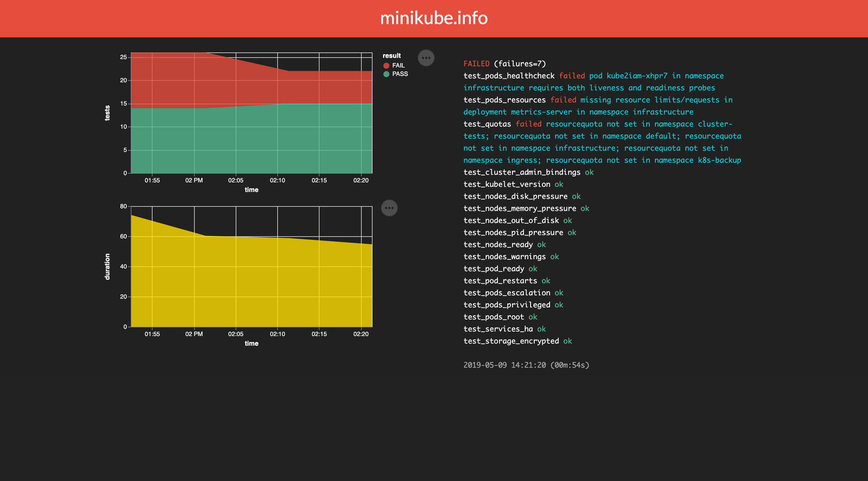The image size is (868, 481).
Task: Click the timestamp 2019-05-09 14:21:20
Action: [x=505, y=365]
